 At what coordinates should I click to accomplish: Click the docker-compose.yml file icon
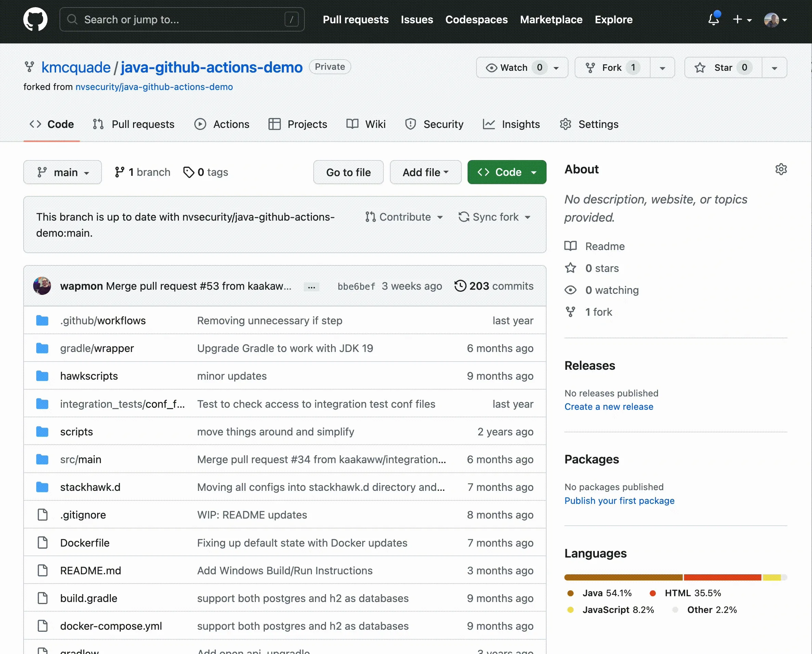[42, 626]
